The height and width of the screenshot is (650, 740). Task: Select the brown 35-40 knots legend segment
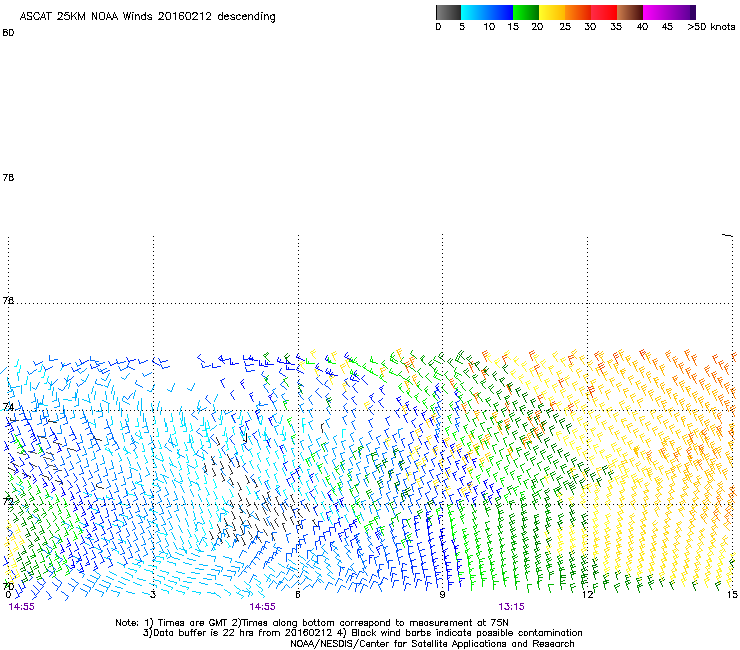pyautogui.click(x=630, y=12)
